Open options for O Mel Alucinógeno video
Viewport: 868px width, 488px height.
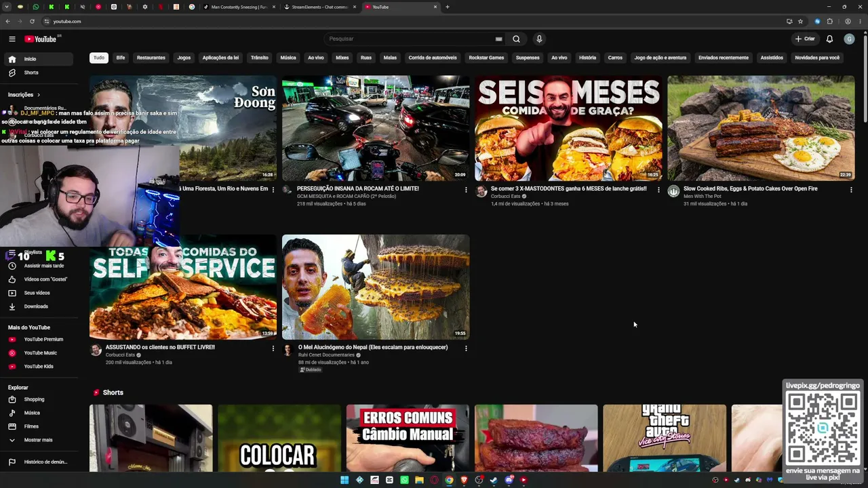(466, 348)
